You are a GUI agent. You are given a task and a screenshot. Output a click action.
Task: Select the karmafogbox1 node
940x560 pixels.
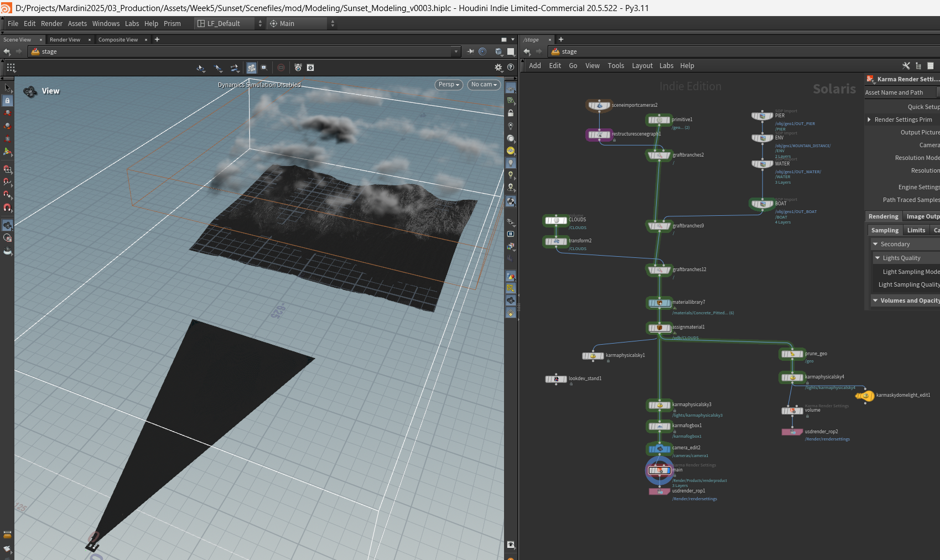point(659,426)
